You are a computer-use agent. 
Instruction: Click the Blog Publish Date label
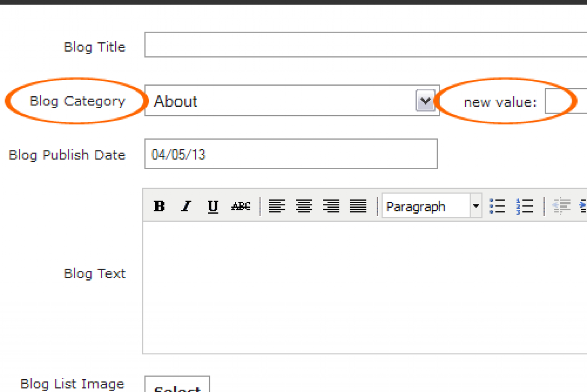(x=67, y=155)
